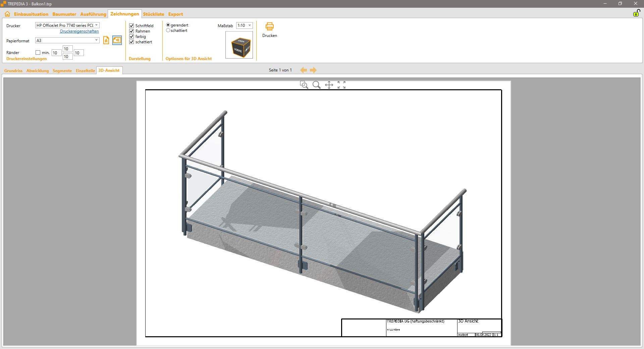Open the Druckereigenschaften link
Viewport: 644px width, 349px height.
(x=79, y=31)
